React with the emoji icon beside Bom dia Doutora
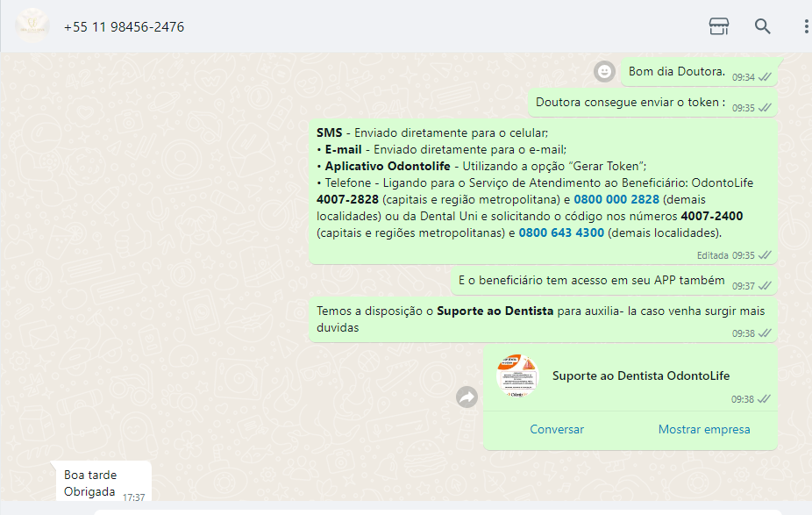The width and height of the screenshot is (812, 515). click(604, 71)
